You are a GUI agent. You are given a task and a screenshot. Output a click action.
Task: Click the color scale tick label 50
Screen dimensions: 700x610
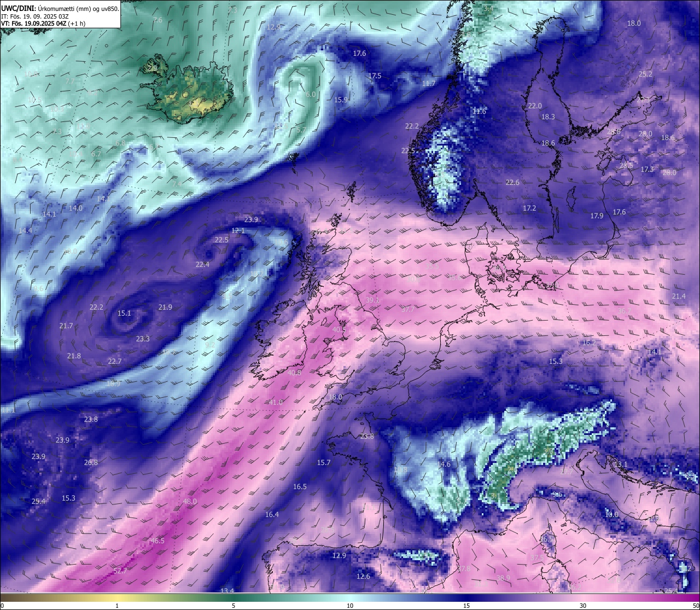click(x=696, y=606)
